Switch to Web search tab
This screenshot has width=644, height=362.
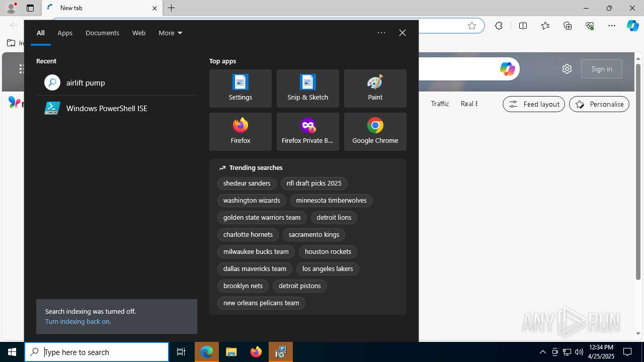(x=139, y=33)
